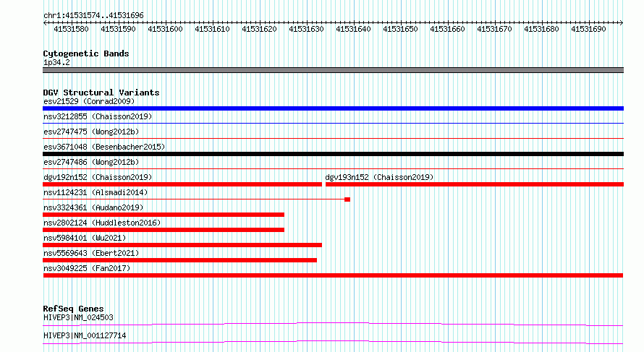Click ruler position 41531650
The image size is (644, 352).
tap(400, 29)
